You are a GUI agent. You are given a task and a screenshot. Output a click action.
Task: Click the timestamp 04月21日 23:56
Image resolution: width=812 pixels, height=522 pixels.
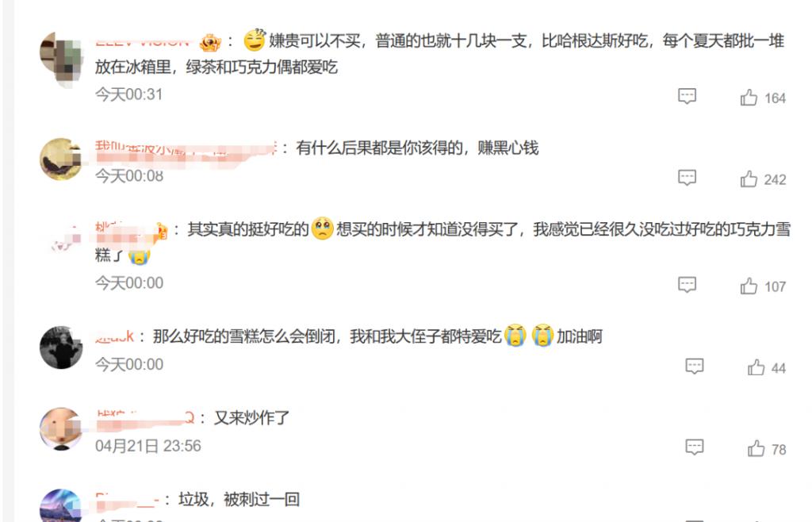pos(148,446)
